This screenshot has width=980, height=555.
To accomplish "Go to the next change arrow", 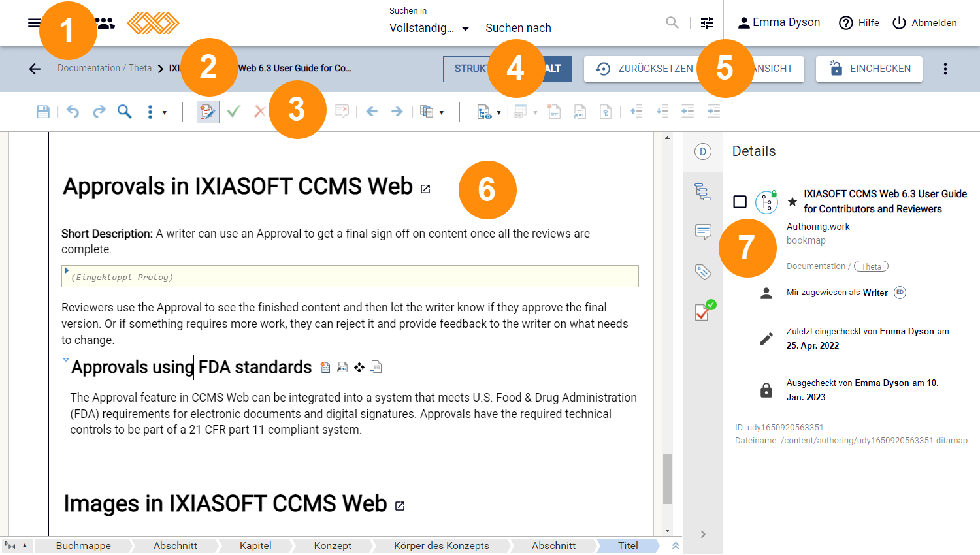I will [397, 112].
